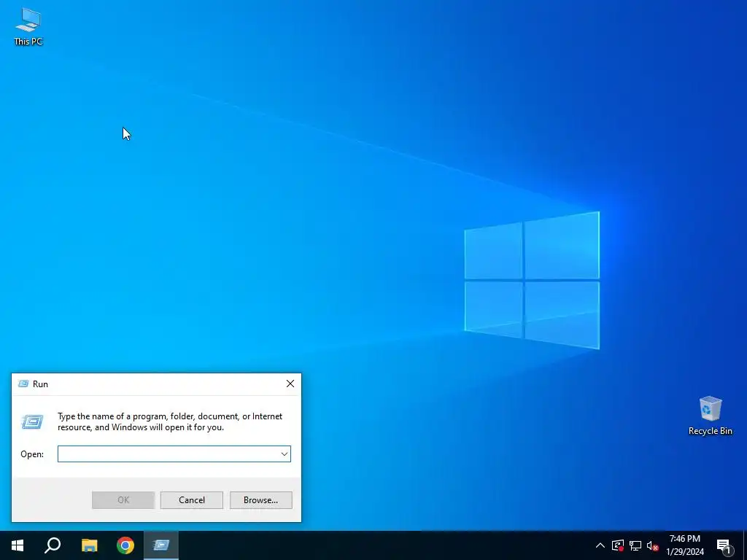Open the clock showing 7:46 PM
Screen dimensions: 747x560
tap(685, 545)
